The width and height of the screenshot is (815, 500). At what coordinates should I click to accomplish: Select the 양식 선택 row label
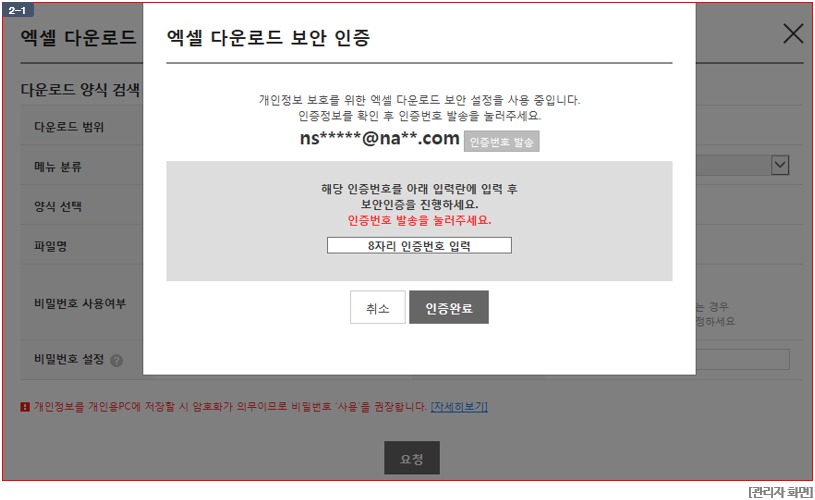(x=58, y=206)
